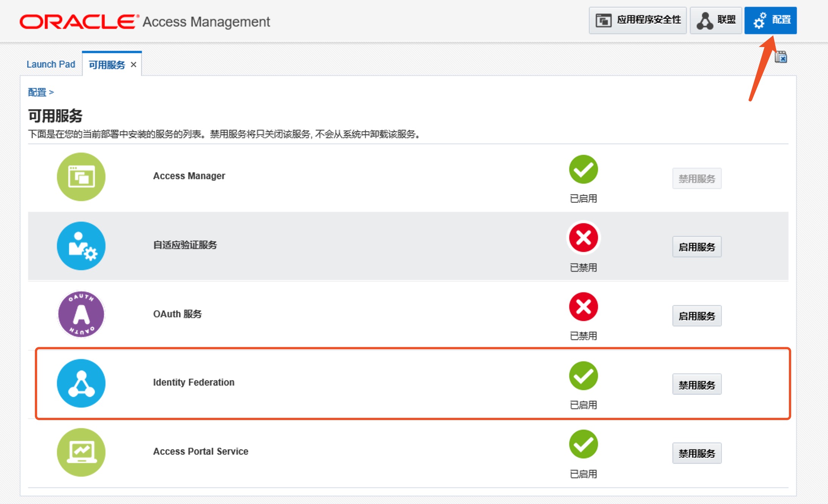Click the Identity Federation service icon
The height and width of the screenshot is (504, 828).
point(81,383)
